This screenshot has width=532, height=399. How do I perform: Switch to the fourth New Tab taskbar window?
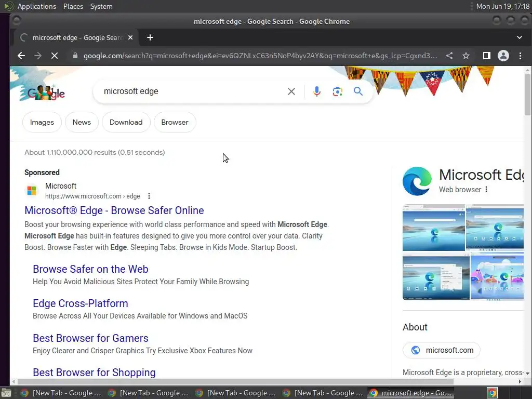pos(323,393)
